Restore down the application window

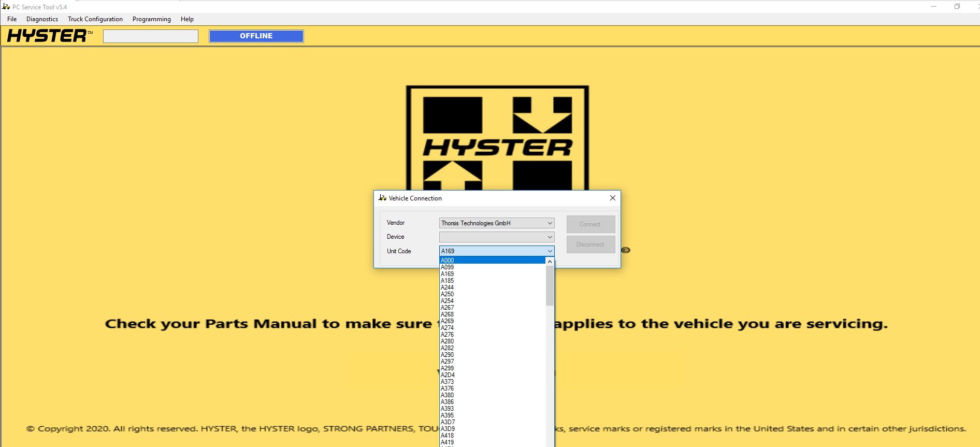pyautogui.click(x=957, y=7)
